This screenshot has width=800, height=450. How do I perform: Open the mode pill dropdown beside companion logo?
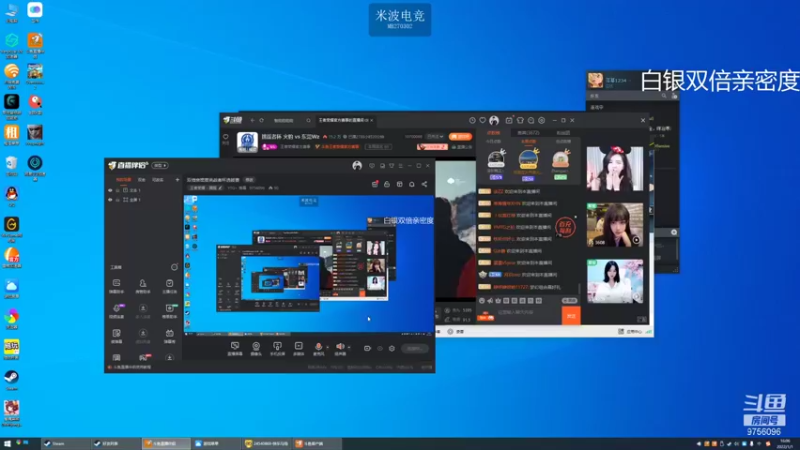tap(160, 165)
